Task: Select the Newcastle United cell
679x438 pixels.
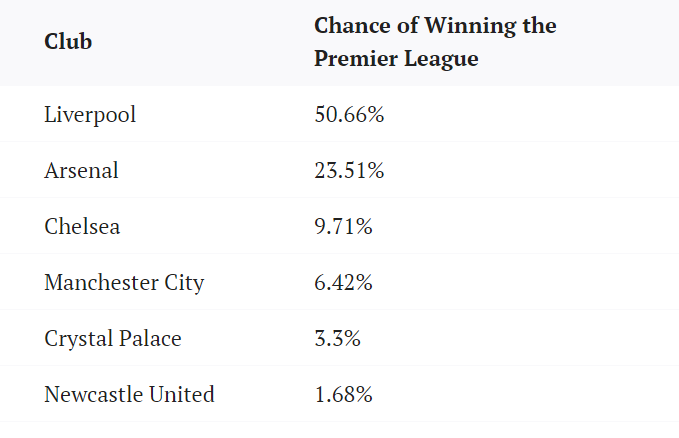Action: (x=129, y=394)
